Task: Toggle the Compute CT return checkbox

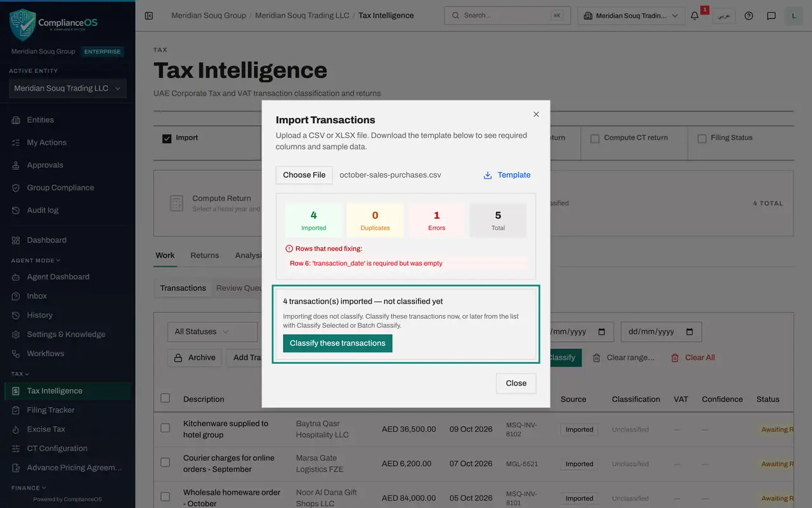Action: tap(595, 138)
